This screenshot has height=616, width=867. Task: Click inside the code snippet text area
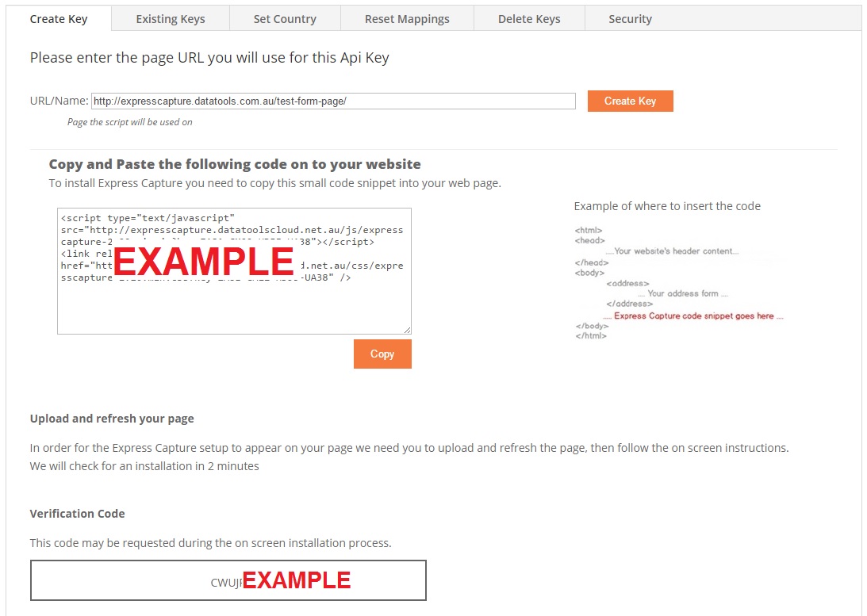235,271
